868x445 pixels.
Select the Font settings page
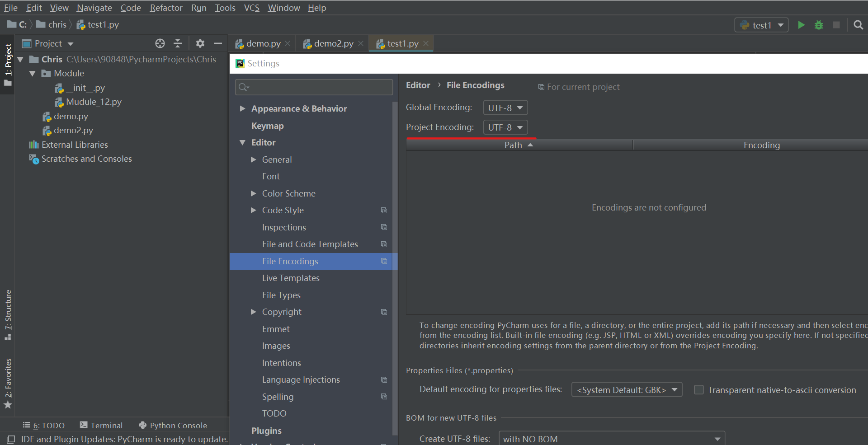click(x=271, y=176)
